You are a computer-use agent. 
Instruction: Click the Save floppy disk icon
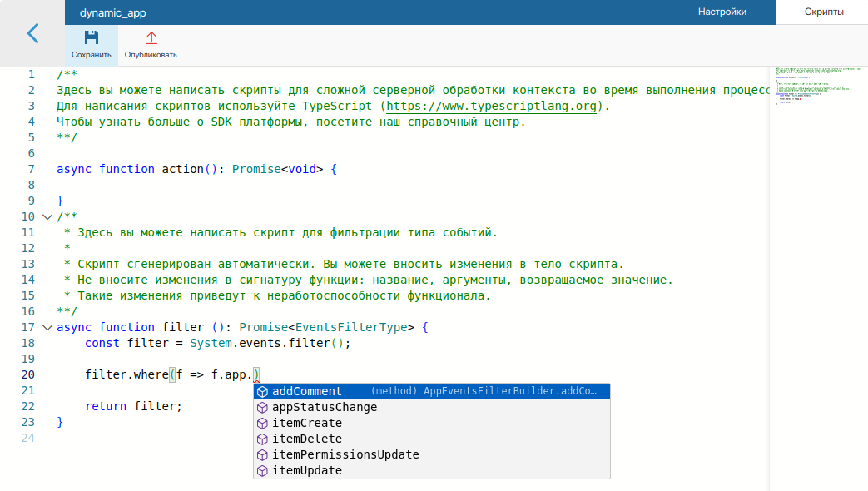pyautogui.click(x=91, y=37)
